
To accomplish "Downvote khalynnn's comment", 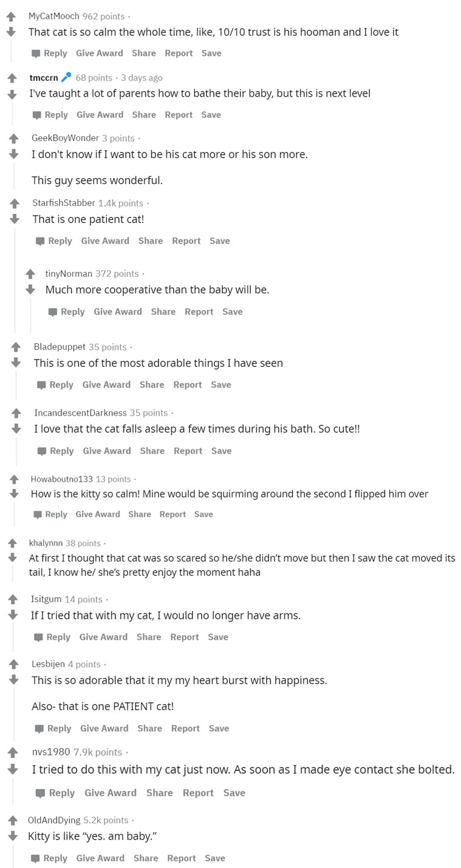I will [x=12, y=557].
